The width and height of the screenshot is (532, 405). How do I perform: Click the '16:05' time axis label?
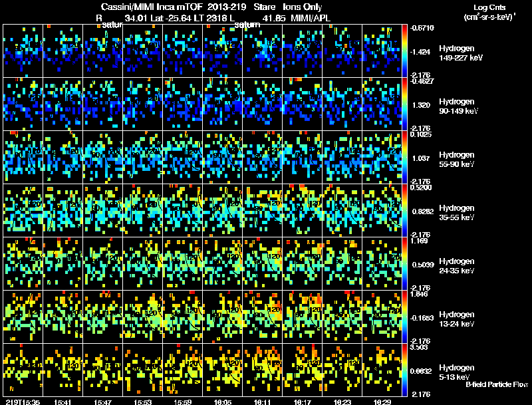(x=223, y=402)
